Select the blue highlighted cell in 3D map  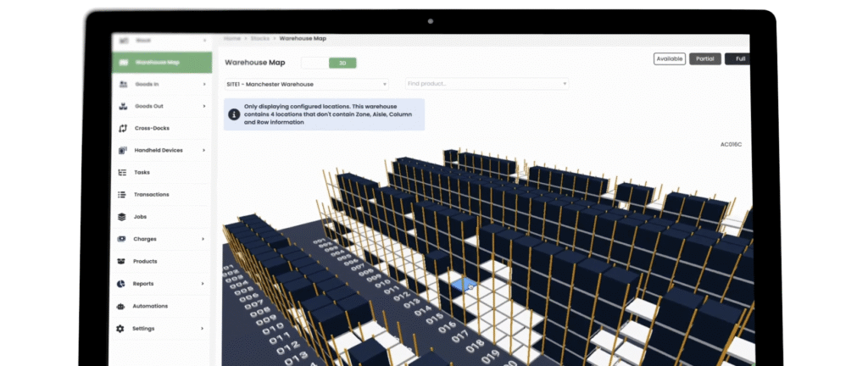coord(463,284)
